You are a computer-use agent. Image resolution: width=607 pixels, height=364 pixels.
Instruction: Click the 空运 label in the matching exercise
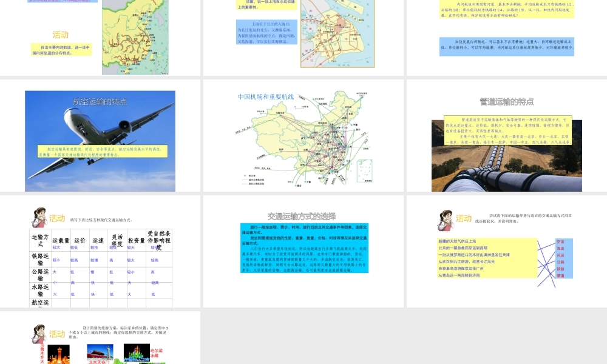[560, 241]
